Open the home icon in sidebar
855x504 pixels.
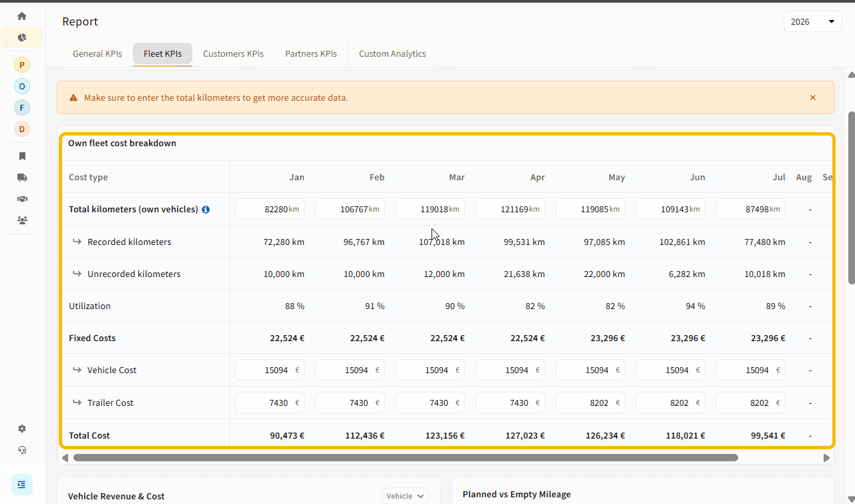point(22,16)
